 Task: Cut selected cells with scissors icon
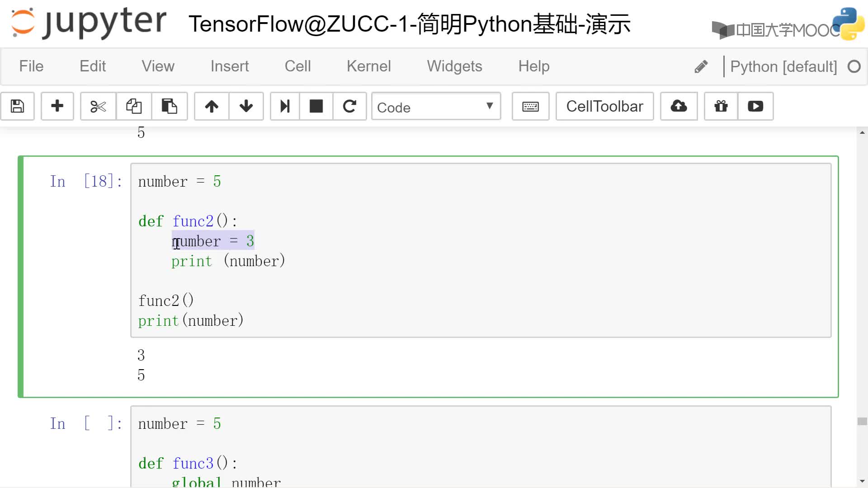tap(98, 107)
